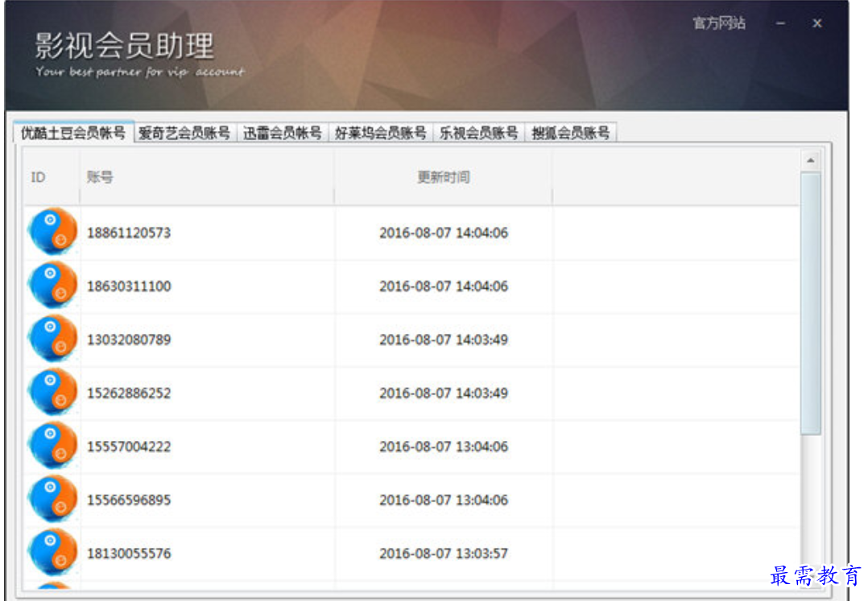Select the 迅雷会员帐号 tab
This screenshot has width=868, height=601.
pyautogui.click(x=283, y=133)
